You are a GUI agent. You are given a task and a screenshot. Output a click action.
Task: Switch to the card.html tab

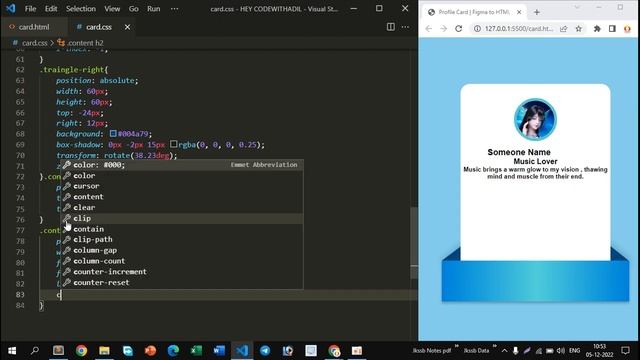coord(34,27)
